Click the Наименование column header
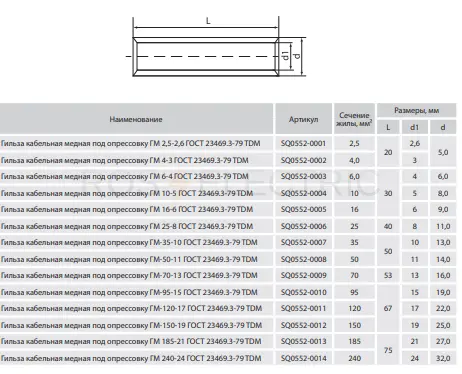The width and height of the screenshot is (462, 374). click(x=136, y=119)
